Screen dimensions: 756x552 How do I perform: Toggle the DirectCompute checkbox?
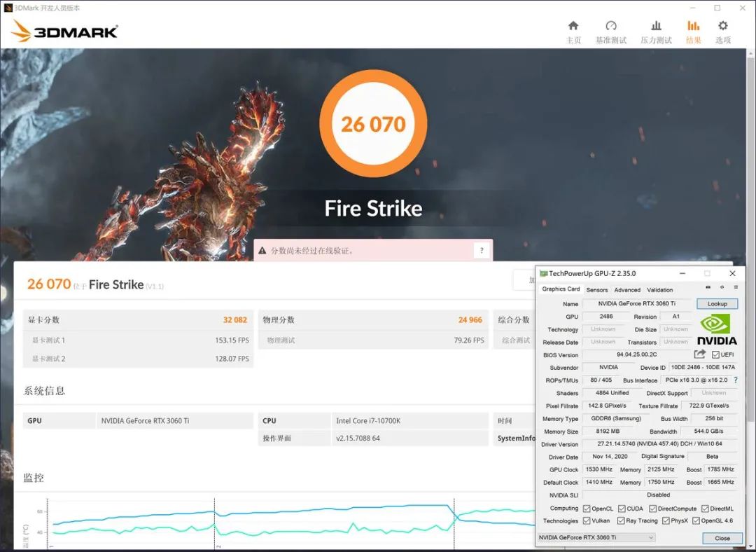(x=653, y=509)
